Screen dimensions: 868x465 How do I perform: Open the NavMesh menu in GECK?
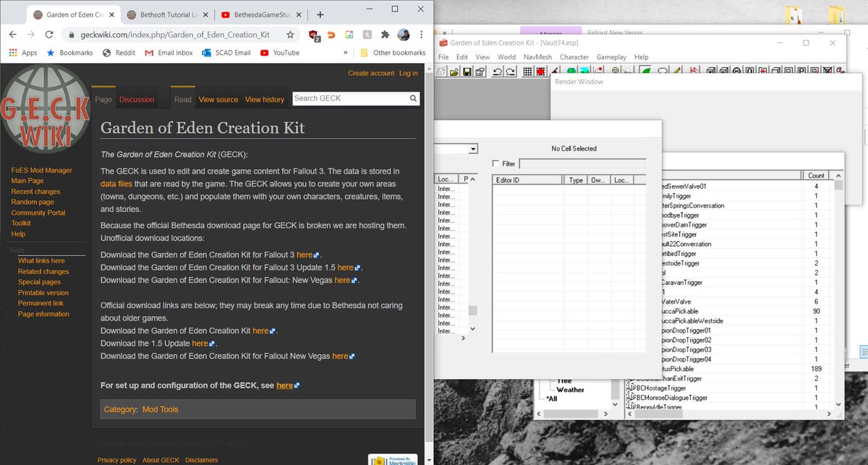(x=537, y=57)
